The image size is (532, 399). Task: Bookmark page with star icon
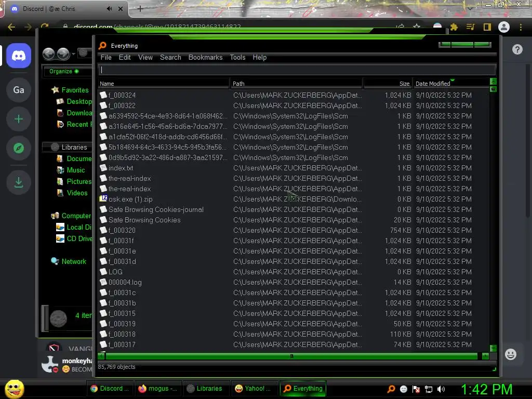[417, 26]
